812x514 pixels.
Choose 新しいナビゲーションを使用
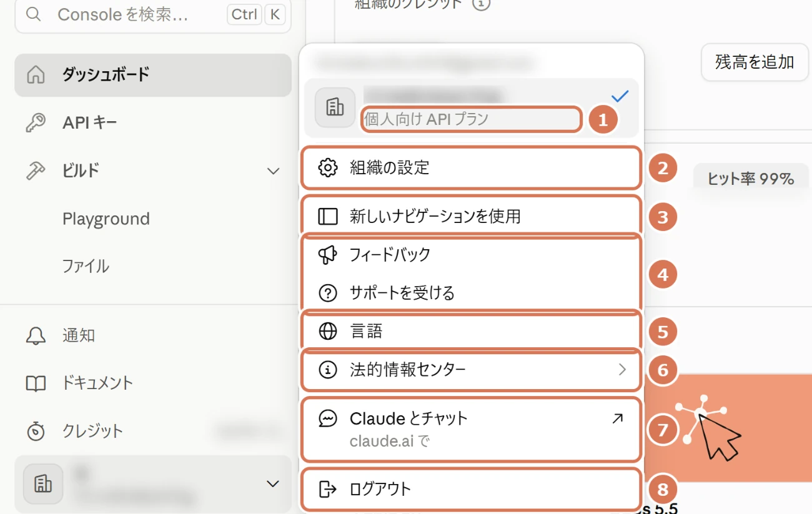472,216
